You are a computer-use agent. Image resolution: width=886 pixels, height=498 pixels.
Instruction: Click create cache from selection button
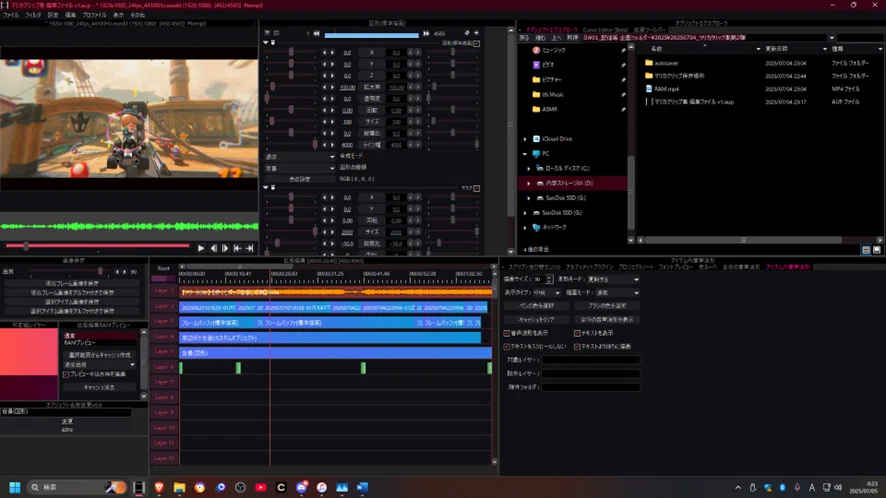coord(99,356)
